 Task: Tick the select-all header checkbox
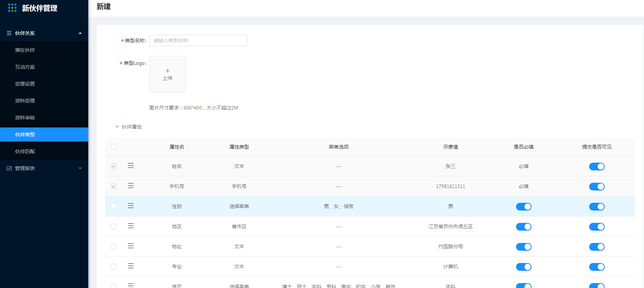(x=114, y=147)
